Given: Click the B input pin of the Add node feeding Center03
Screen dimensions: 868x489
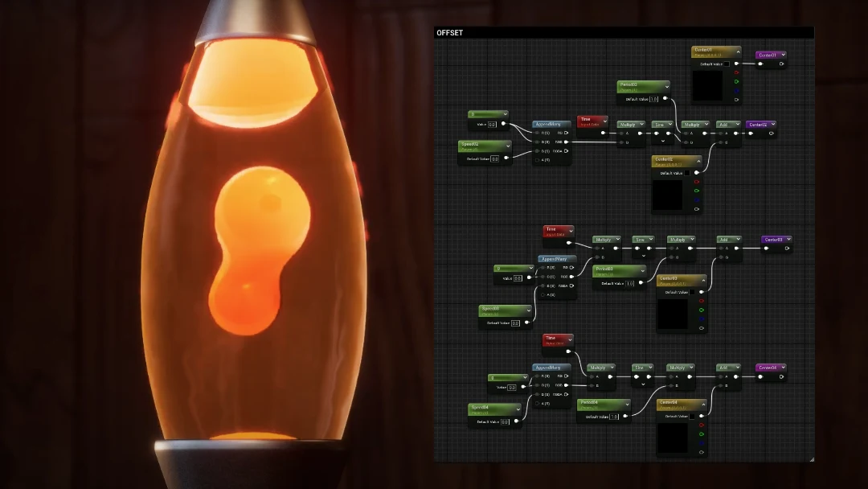Looking at the screenshot, I should point(720,257).
